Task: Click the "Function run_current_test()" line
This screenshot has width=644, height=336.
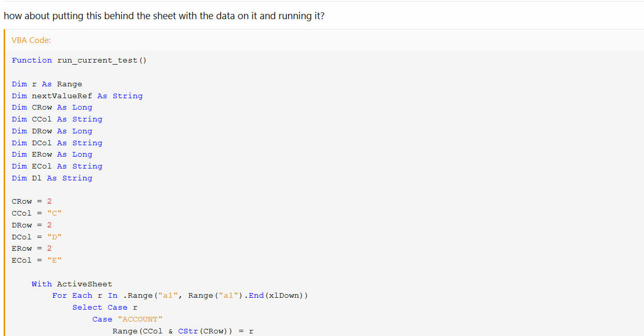Action: [79, 60]
